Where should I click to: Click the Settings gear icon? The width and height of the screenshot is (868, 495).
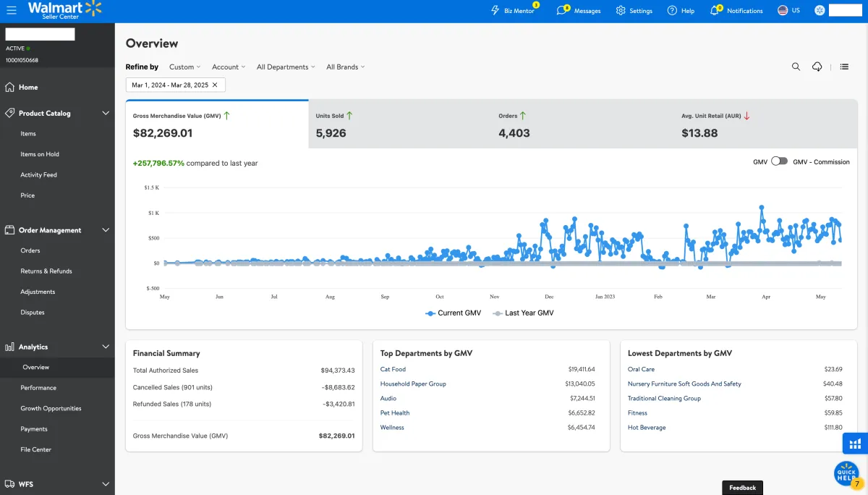[621, 11]
